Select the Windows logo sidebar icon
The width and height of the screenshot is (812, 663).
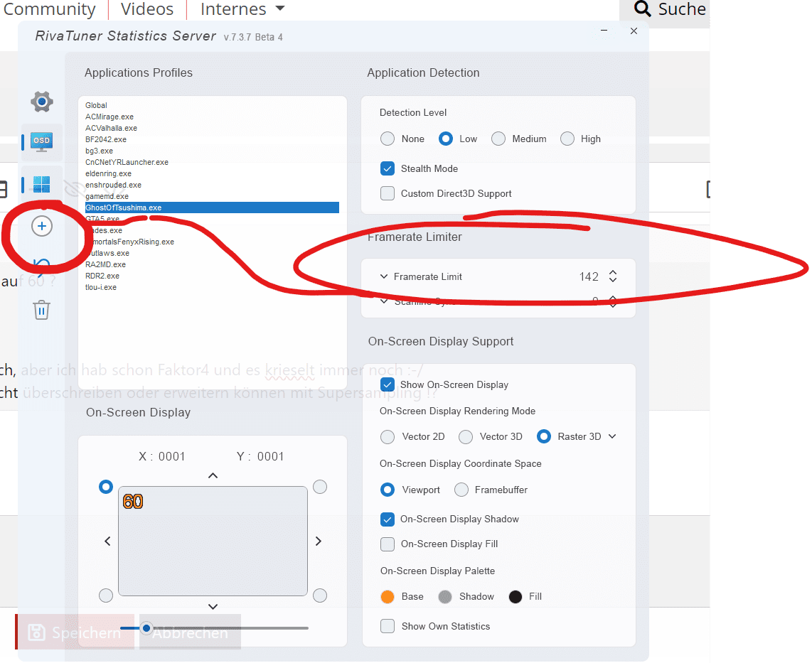pyautogui.click(x=41, y=184)
